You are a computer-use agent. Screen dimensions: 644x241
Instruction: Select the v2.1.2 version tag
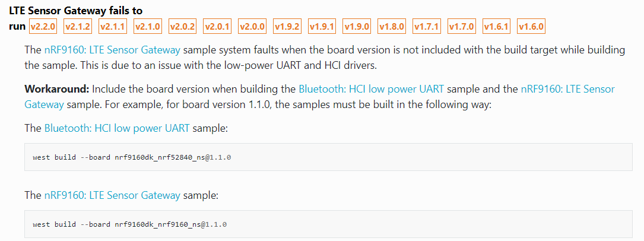click(x=78, y=27)
